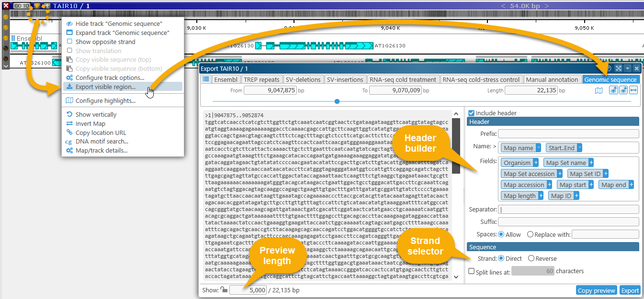Viewport: 644px width, 299px height.
Task: Enable the Split lines at checkbox
Action: click(472, 271)
